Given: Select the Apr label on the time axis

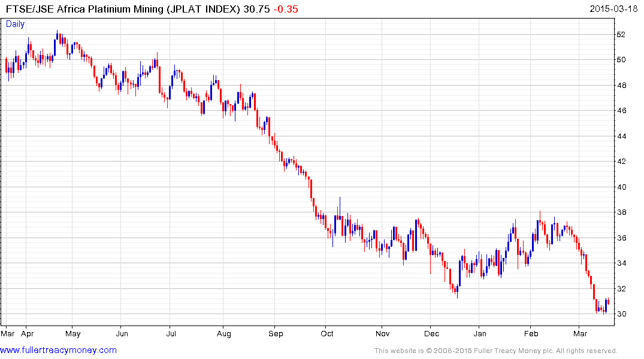Looking at the screenshot, I should (x=28, y=333).
